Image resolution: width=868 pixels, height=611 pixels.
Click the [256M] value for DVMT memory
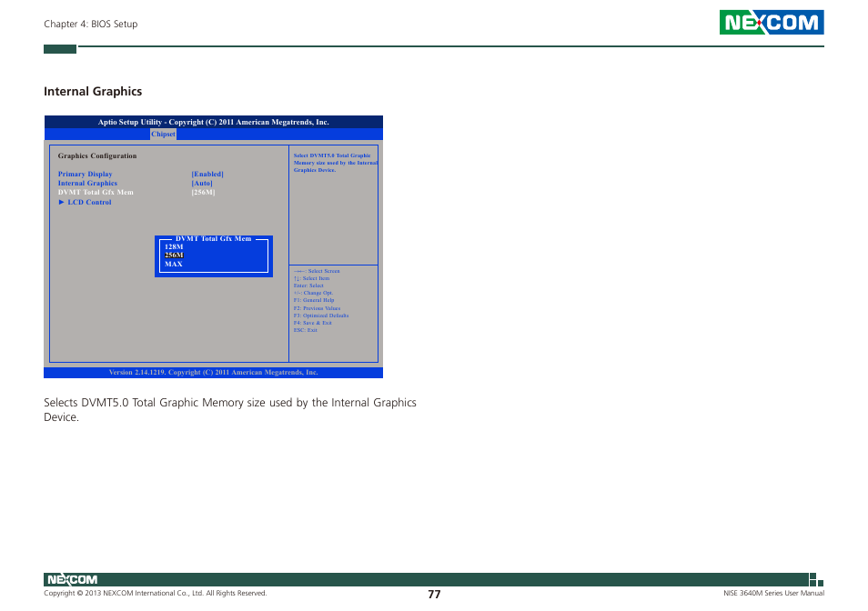coord(203,193)
